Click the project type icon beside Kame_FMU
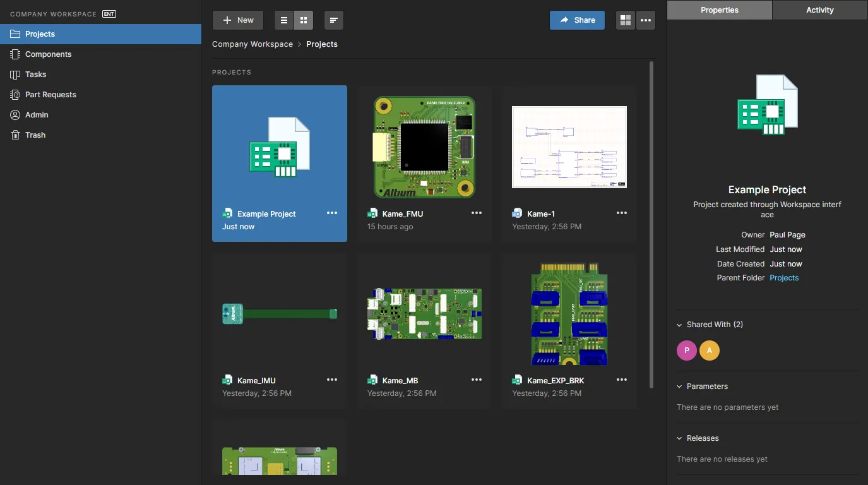The image size is (868, 485). (x=372, y=213)
